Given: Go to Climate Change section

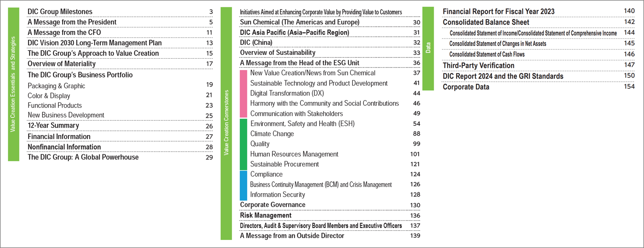Looking at the screenshot, I should pos(272,134).
